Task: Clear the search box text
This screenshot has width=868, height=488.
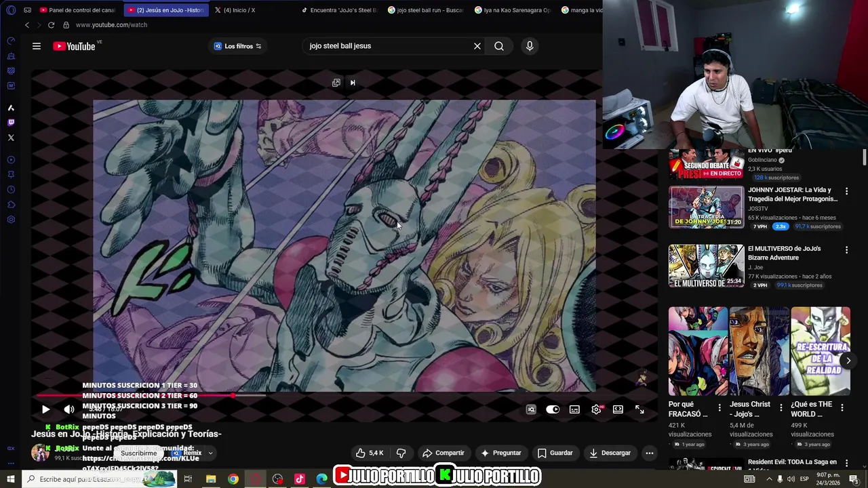Action: pyautogui.click(x=477, y=46)
